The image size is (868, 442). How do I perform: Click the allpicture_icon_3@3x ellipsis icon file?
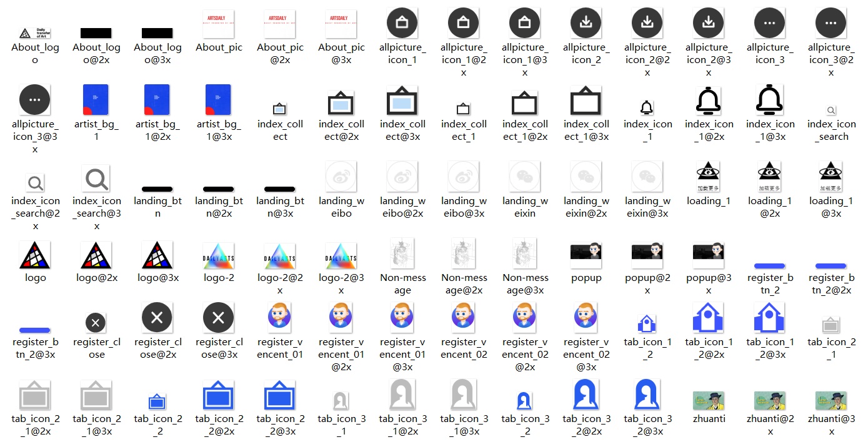35,100
